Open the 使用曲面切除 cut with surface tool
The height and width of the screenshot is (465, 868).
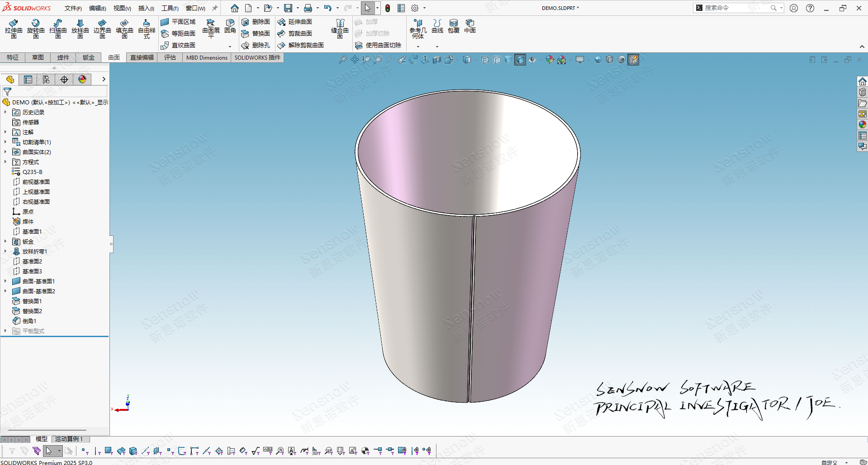[378, 45]
